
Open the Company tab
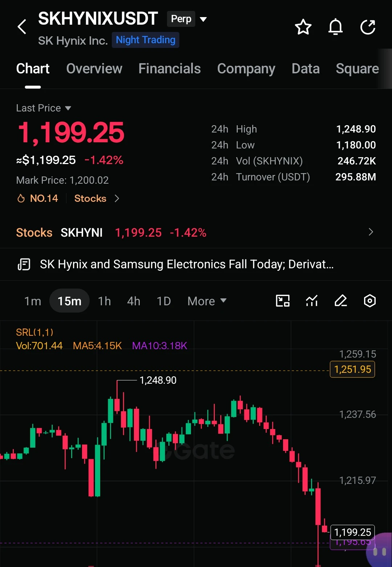pyautogui.click(x=246, y=69)
